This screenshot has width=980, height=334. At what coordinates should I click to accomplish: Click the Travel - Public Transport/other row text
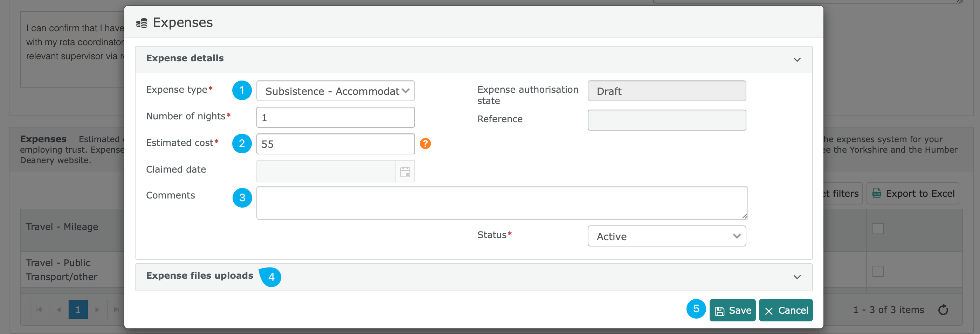coord(62,270)
